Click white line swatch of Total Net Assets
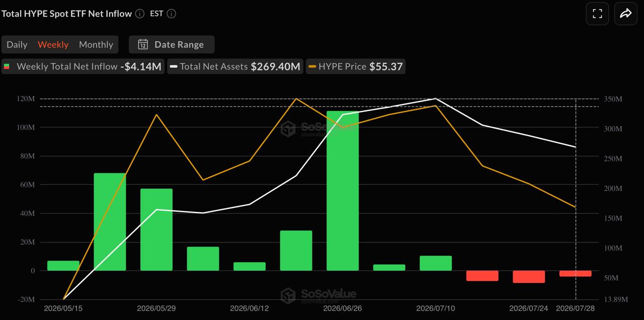Screen dimensions: 644x320 pyautogui.click(x=174, y=66)
